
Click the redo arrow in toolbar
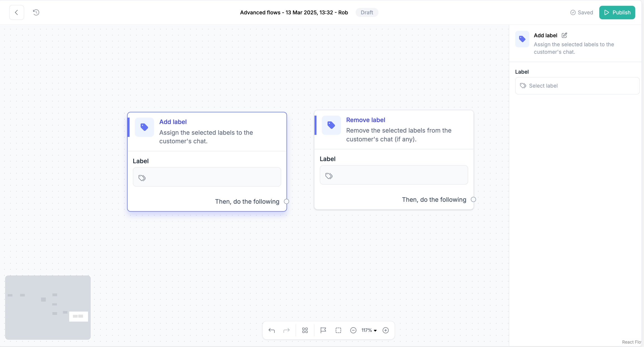click(x=287, y=330)
